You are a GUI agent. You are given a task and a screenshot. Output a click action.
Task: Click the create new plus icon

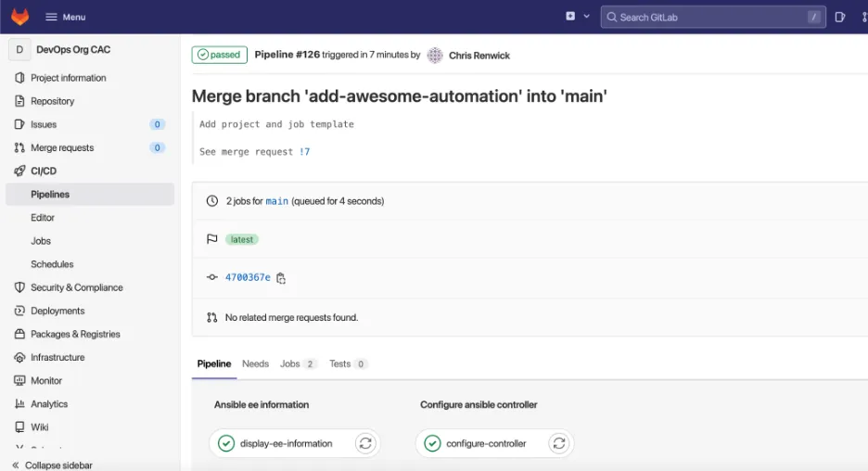pyautogui.click(x=570, y=17)
